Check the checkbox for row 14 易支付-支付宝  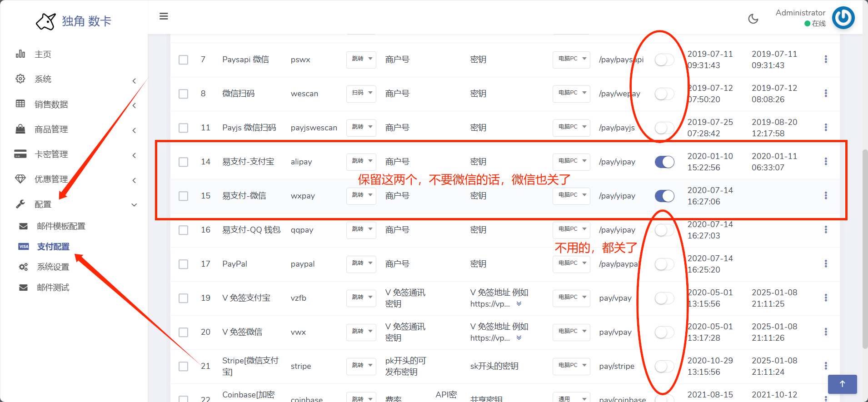[183, 162]
